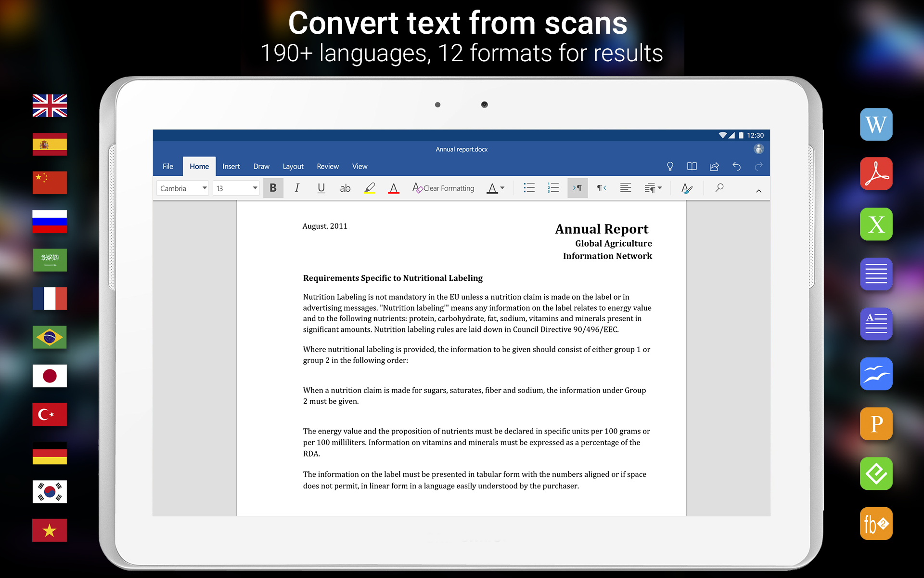Click the Russia flag
This screenshot has width=924, height=578.
pos(50,221)
